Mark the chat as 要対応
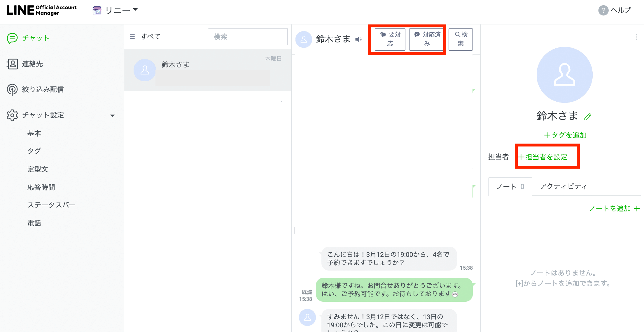Image resolution: width=644 pixels, height=332 pixels. (390, 39)
